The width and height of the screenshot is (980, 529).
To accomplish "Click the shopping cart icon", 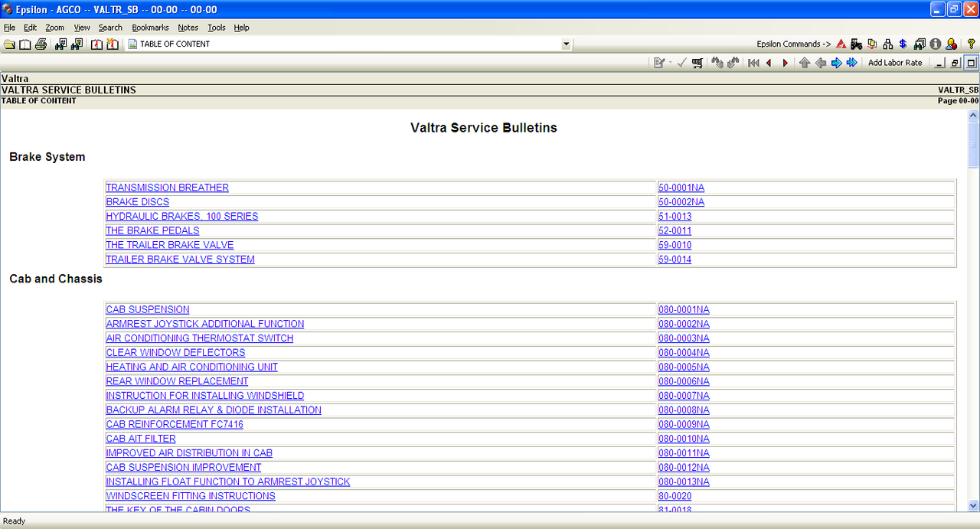I will point(697,63).
